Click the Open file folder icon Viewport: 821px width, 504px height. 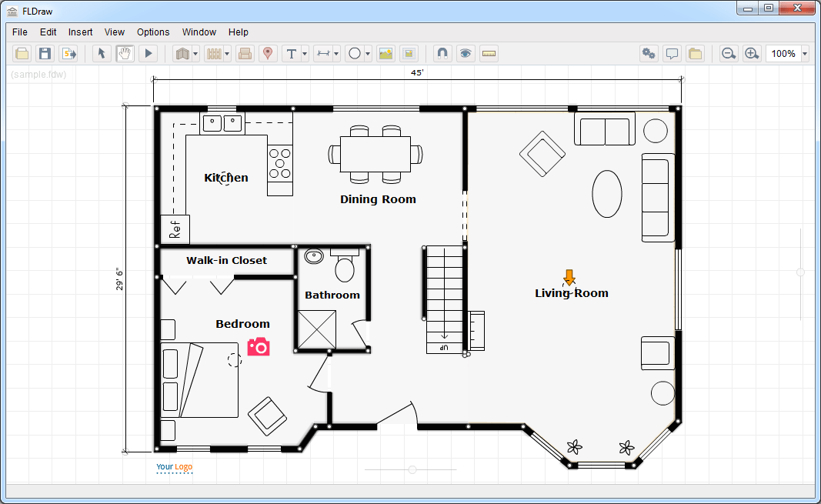click(22, 53)
